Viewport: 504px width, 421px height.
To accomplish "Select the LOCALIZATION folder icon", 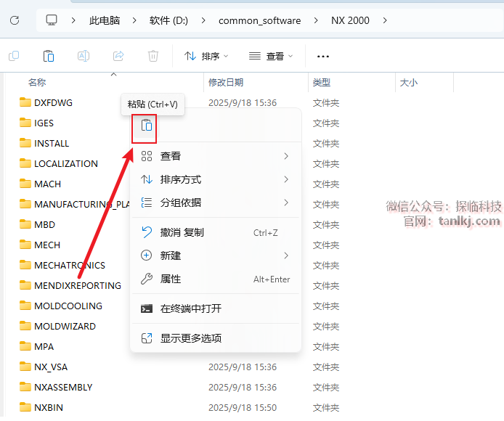I will [x=25, y=163].
